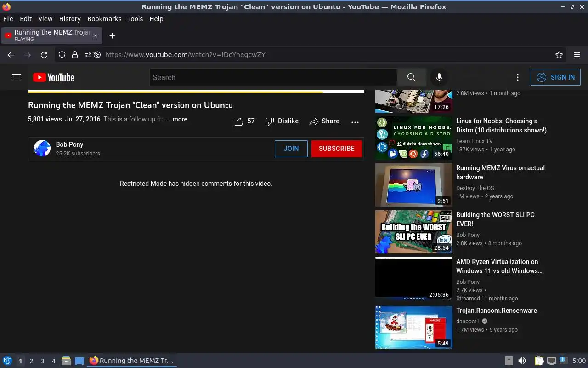Open the Linux for Noobs 56:40 thumbnail
588x368 pixels.
tap(414, 138)
